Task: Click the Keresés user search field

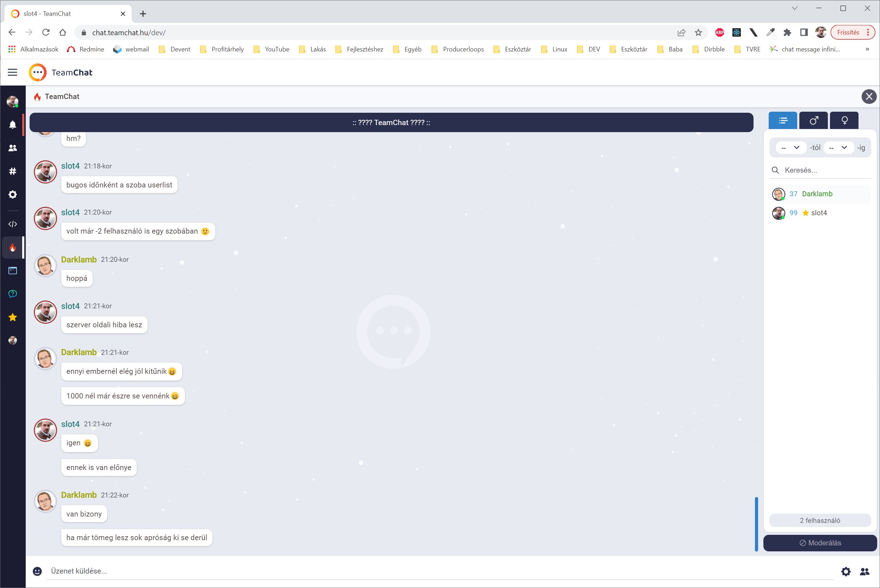Action: (x=825, y=170)
